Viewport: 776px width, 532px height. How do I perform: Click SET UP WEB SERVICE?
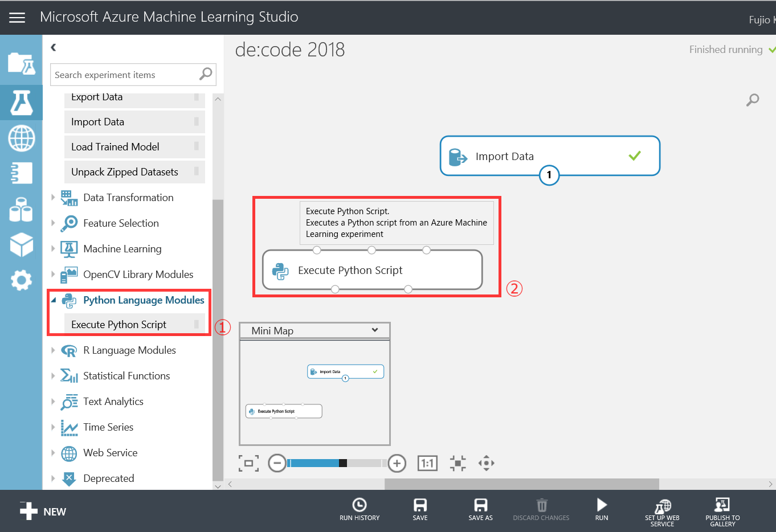(x=662, y=512)
